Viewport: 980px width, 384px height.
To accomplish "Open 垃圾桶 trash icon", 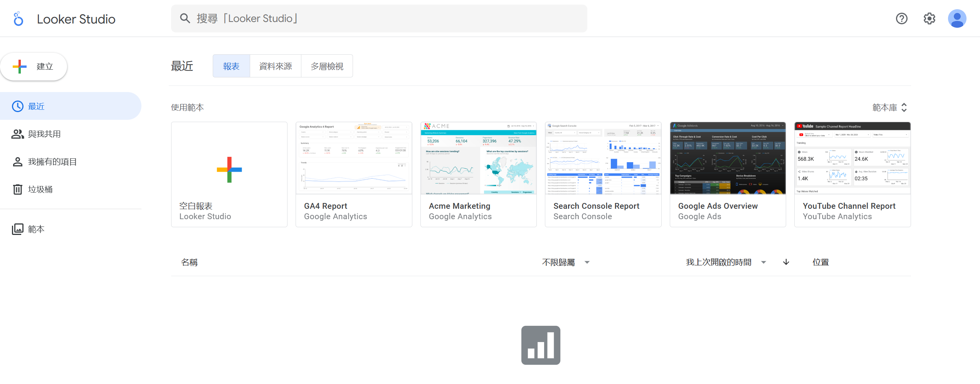I will [x=18, y=189].
